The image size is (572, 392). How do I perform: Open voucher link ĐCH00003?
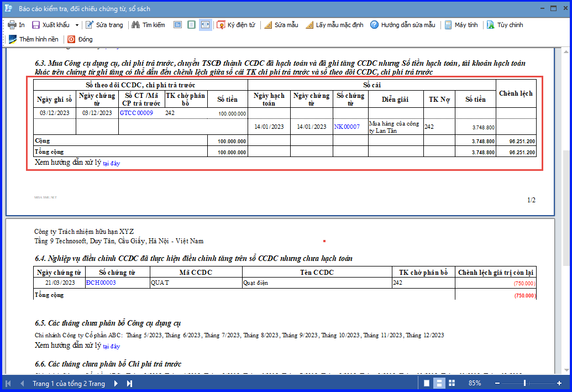101,283
